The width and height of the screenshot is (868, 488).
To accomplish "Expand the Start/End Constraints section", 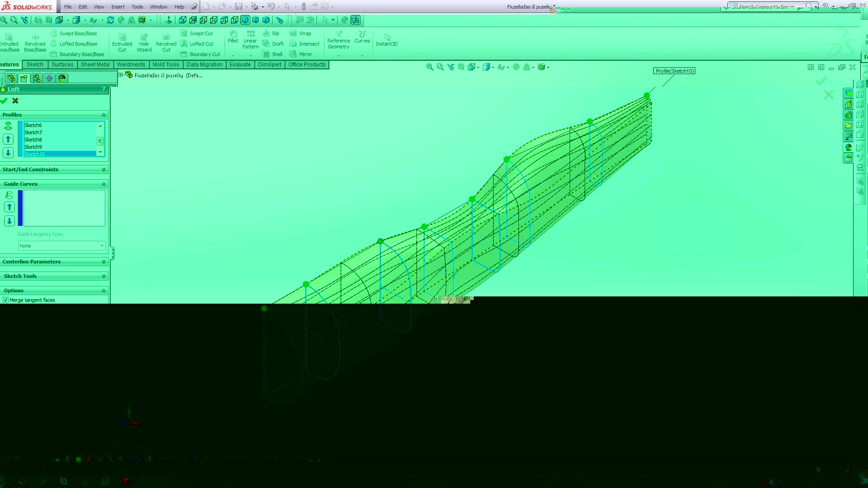I will [x=104, y=169].
